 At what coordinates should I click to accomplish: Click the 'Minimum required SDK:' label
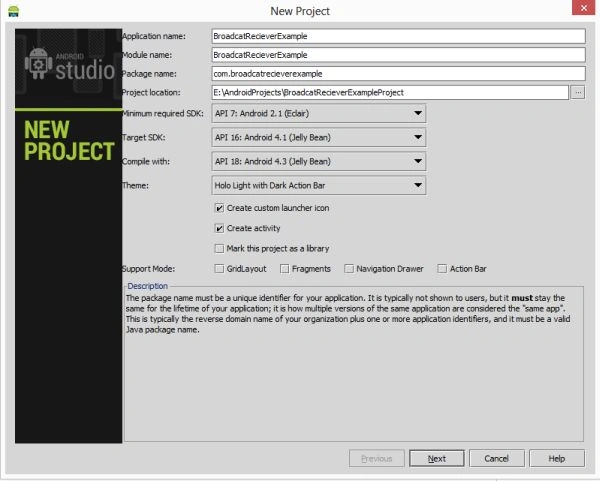(x=163, y=114)
